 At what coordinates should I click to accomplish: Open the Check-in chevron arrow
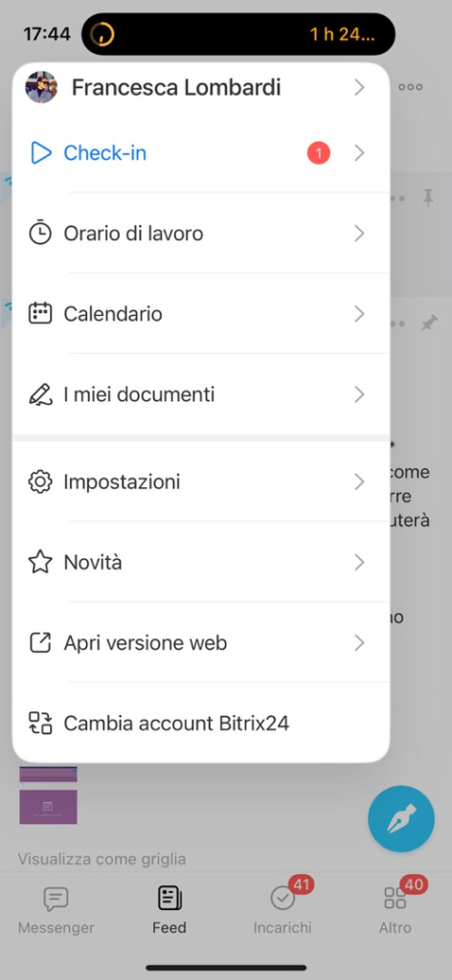tap(359, 153)
